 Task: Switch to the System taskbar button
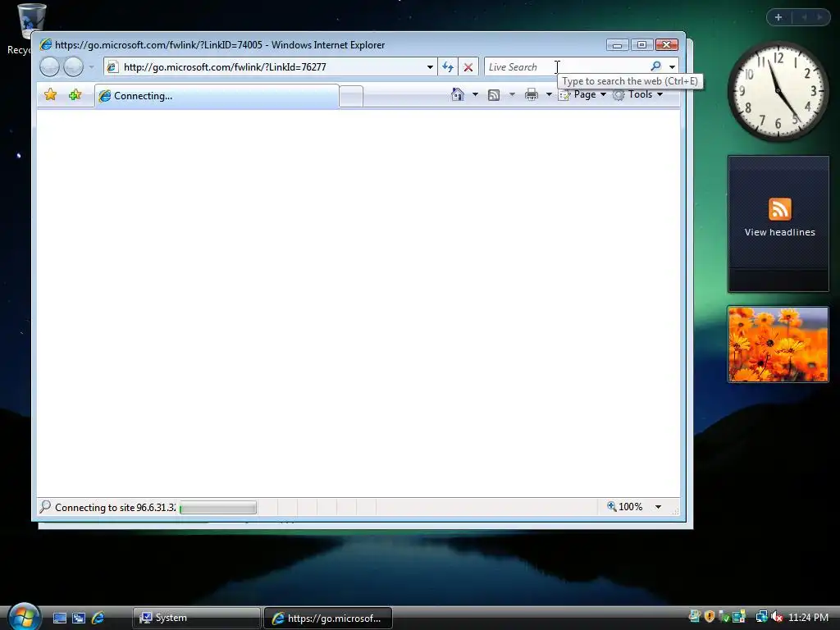(196, 618)
